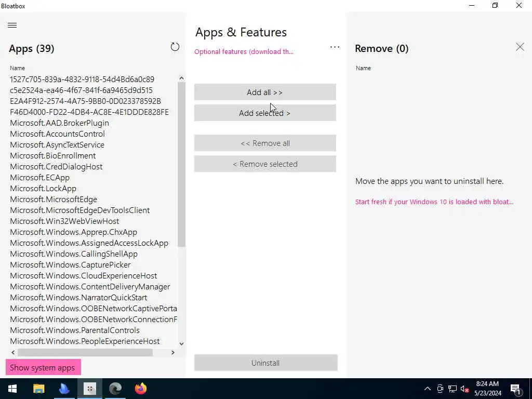Launch Microsoft Edge from taskbar
The width and height of the screenshot is (532, 399).
(115, 389)
